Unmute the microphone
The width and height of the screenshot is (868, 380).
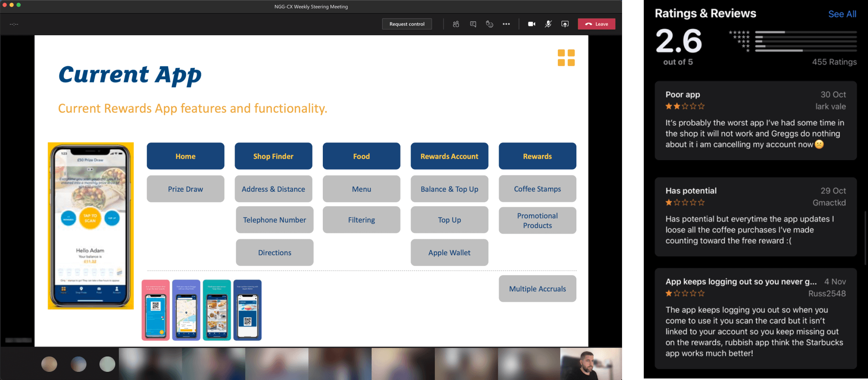(x=548, y=24)
